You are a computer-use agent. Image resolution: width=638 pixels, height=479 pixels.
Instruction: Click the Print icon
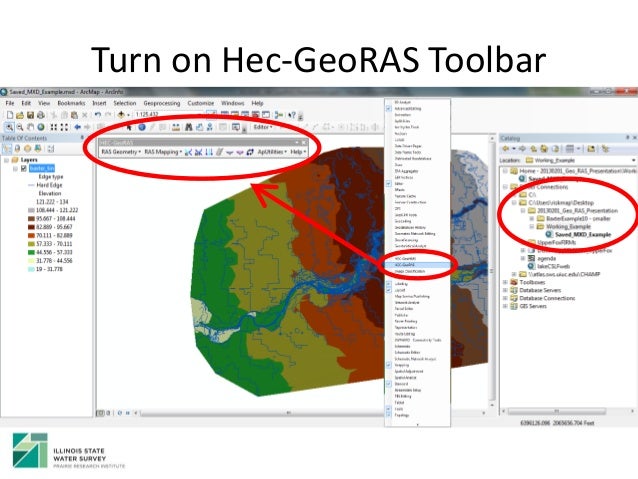point(40,115)
